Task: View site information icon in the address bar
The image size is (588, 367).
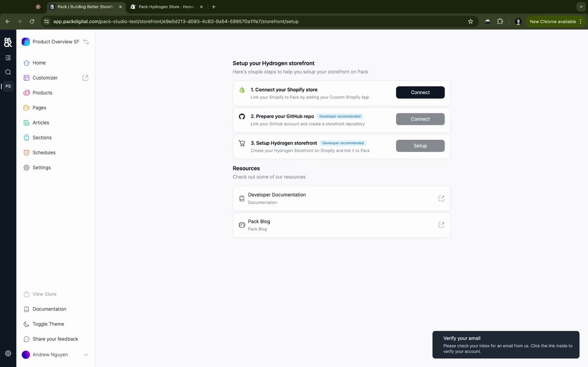Action: (46, 22)
